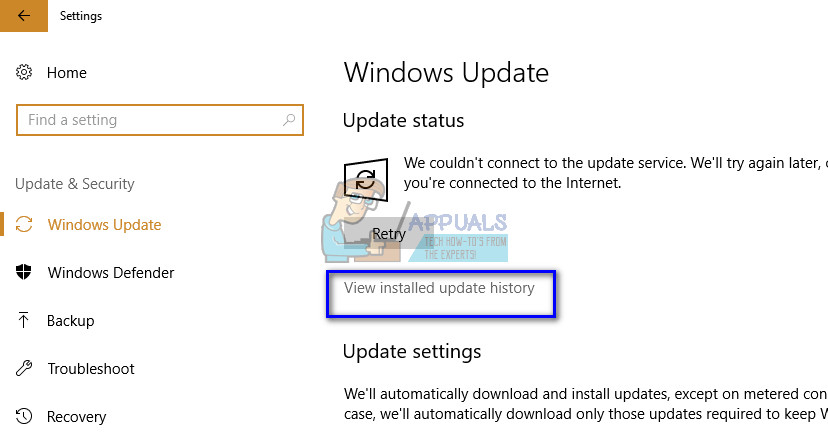Open View installed update history link
Image resolution: width=828 pixels, height=438 pixels.
coord(439,288)
